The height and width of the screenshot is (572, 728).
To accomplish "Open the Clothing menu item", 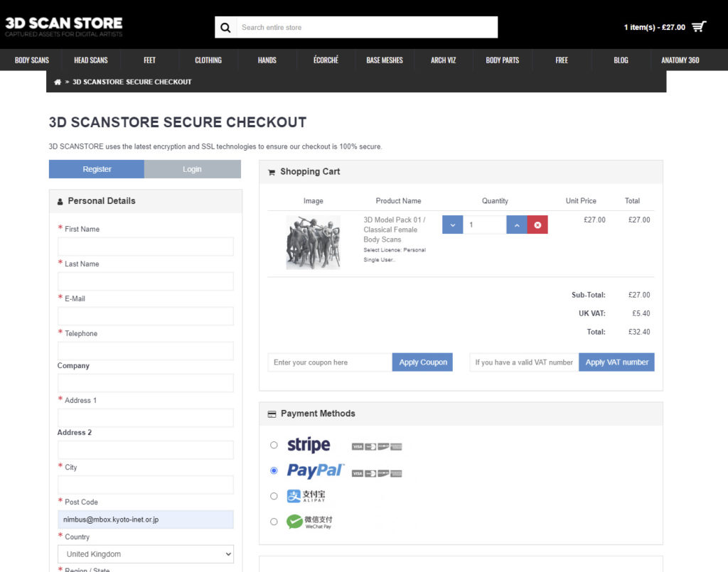I will point(208,60).
